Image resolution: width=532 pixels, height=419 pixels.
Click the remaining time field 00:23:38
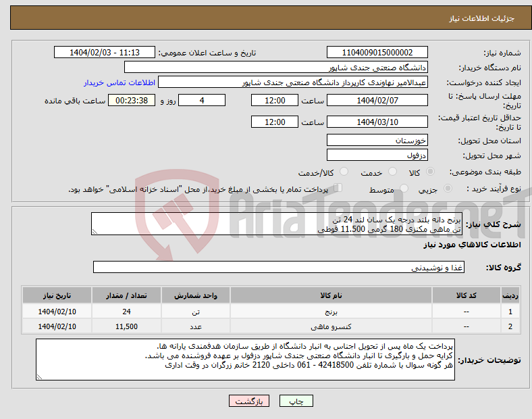tap(132, 100)
